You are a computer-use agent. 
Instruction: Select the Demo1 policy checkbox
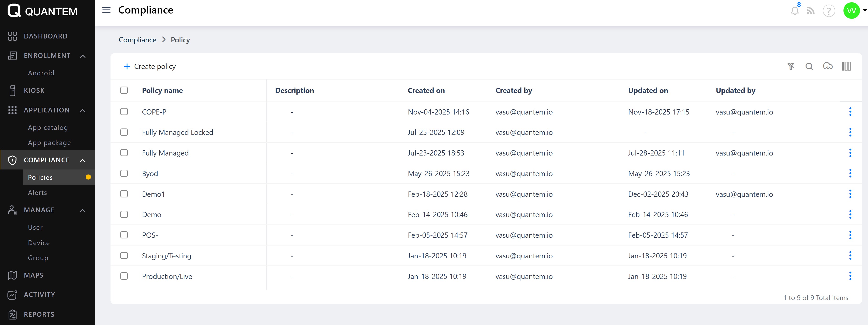[124, 194]
